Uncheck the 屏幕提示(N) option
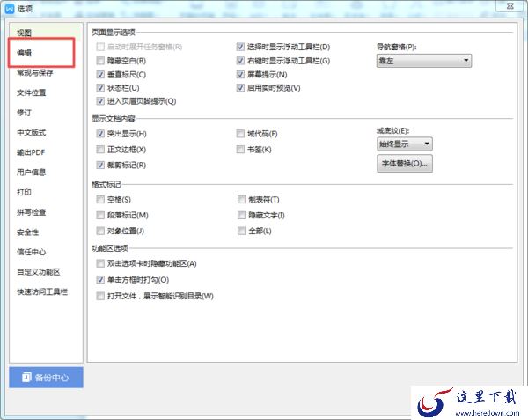The height and width of the screenshot is (420, 528). [240, 75]
